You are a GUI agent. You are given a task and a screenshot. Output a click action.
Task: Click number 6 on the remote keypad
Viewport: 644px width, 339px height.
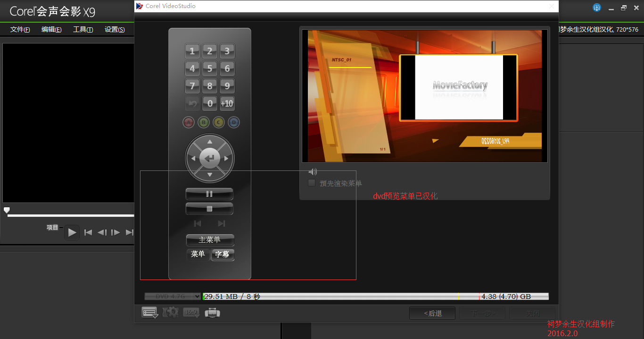(227, 69)
